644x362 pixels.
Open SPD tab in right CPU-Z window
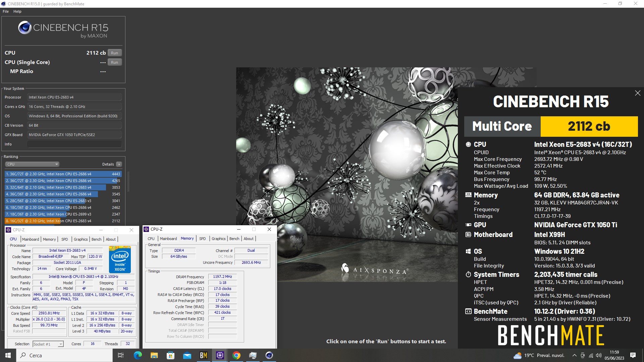(203, 239)
